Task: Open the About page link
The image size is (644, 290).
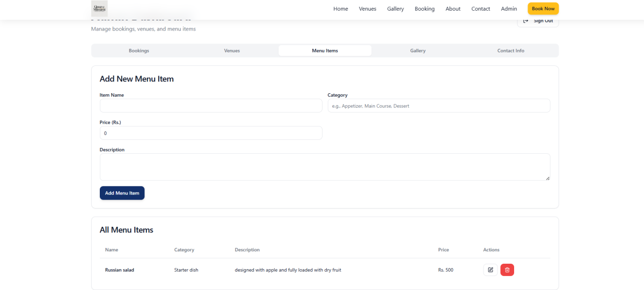Action: click(x=453, y=9)
